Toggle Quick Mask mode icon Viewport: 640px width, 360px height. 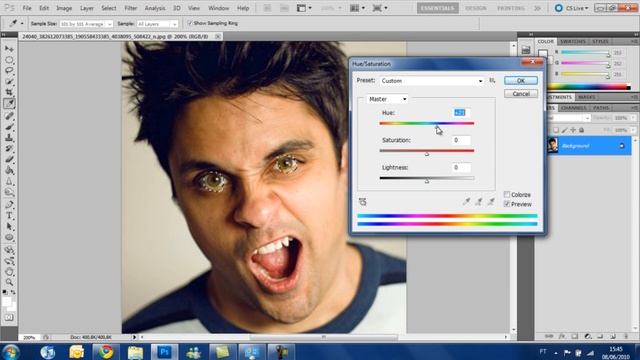(x=9, y=317)
